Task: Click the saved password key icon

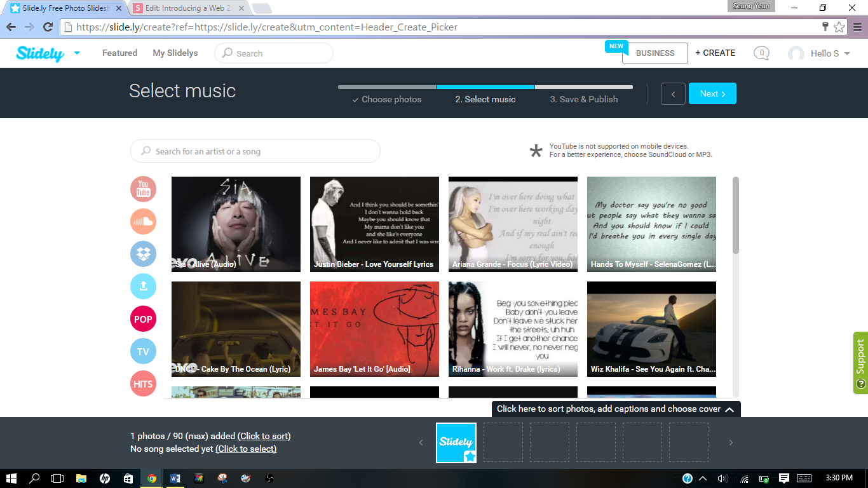Action: click(825, 27)
